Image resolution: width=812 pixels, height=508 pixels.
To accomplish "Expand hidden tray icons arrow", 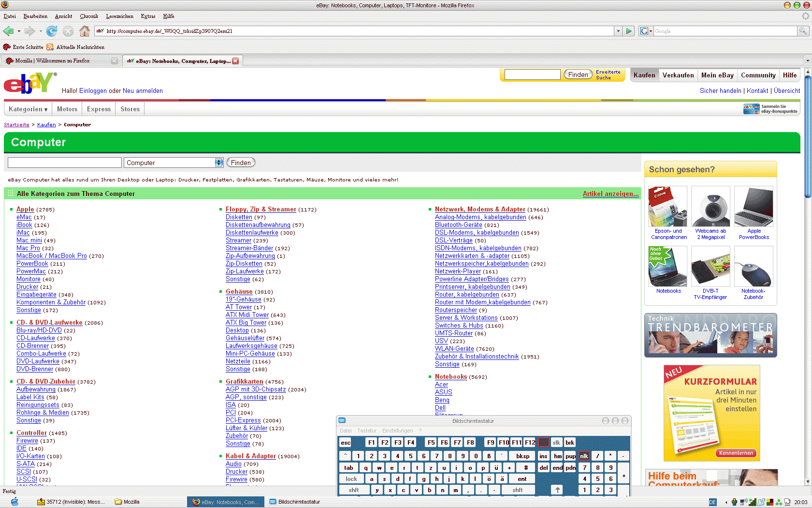I will 727,502.
